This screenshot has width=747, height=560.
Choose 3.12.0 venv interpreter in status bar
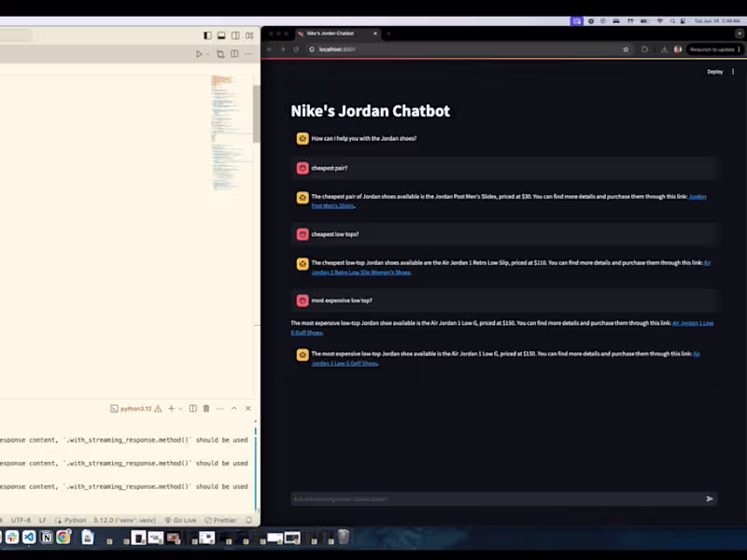[x=124, y=520]
